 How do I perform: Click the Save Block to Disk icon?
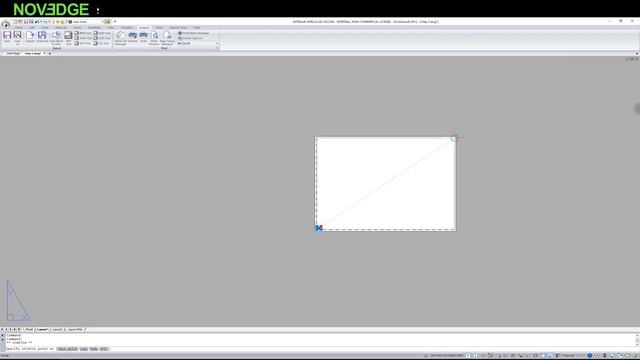56,38
